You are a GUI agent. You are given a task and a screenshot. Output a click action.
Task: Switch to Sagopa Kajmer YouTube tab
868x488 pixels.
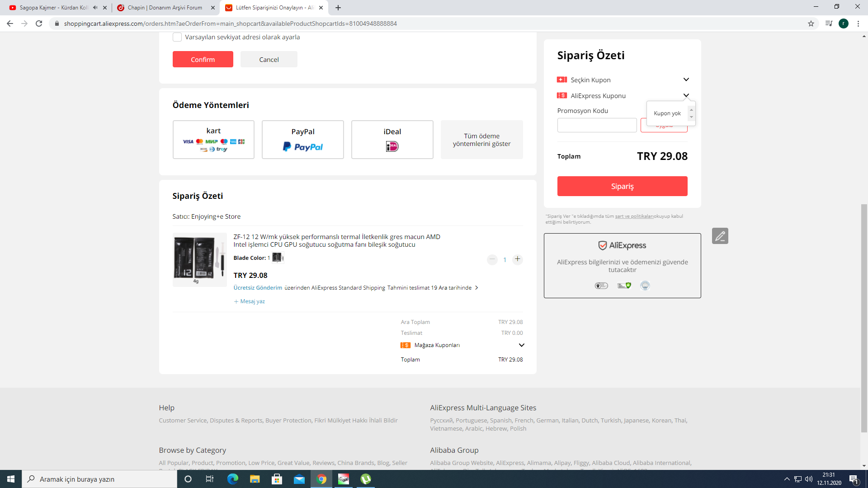53,8
